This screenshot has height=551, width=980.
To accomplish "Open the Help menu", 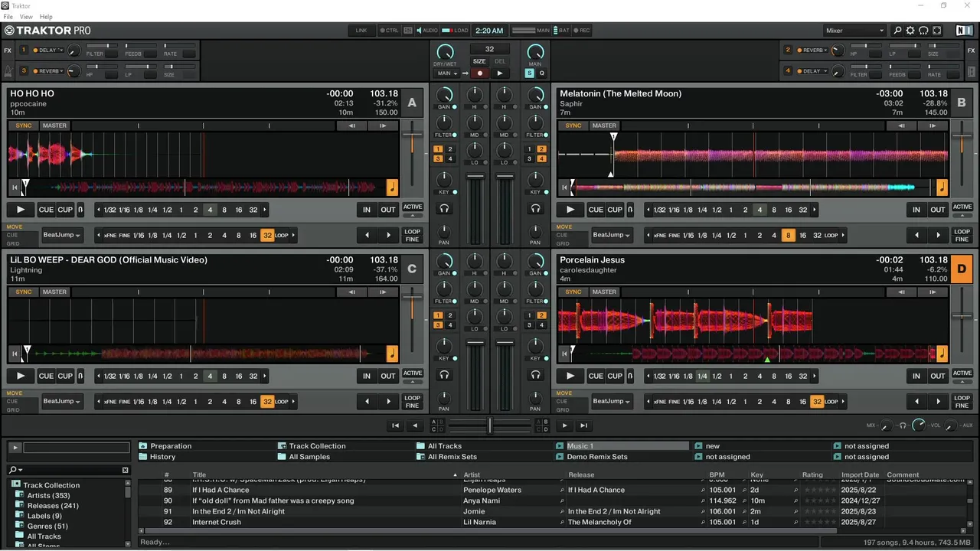I will coord(46,16).
